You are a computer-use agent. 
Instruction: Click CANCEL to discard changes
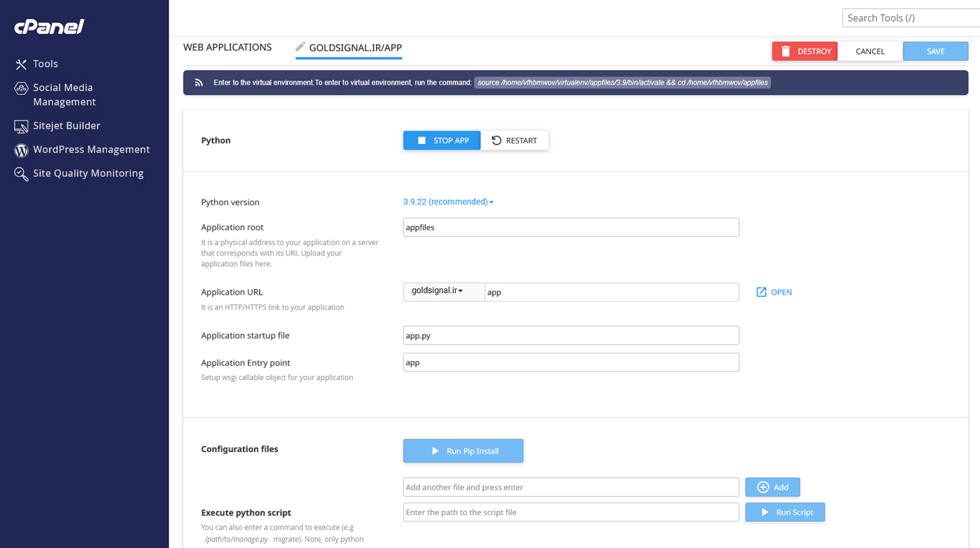click(x=869, y=51)
